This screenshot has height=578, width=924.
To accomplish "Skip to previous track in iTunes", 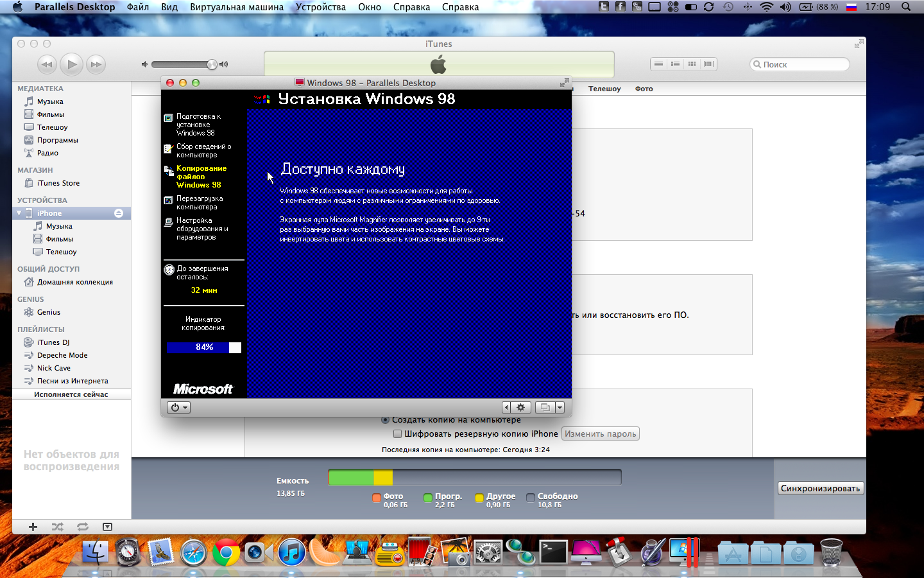I will 47,64.
